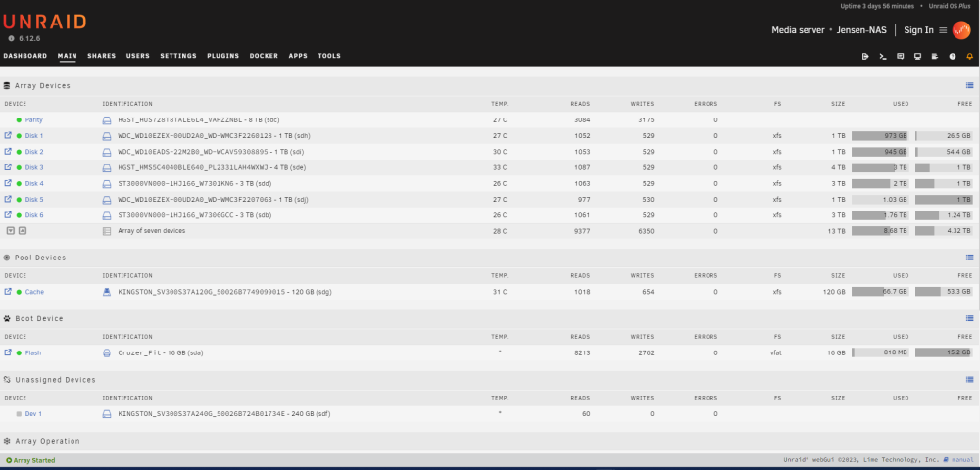Select the Main tab
The height and width of the screenshot is (470, 980).
[67, 56]
